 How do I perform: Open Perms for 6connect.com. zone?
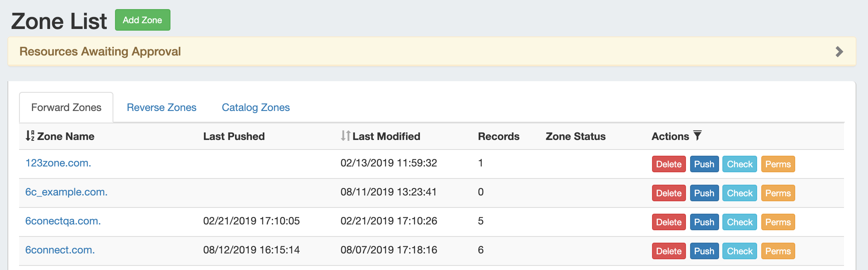coord(778,251)
